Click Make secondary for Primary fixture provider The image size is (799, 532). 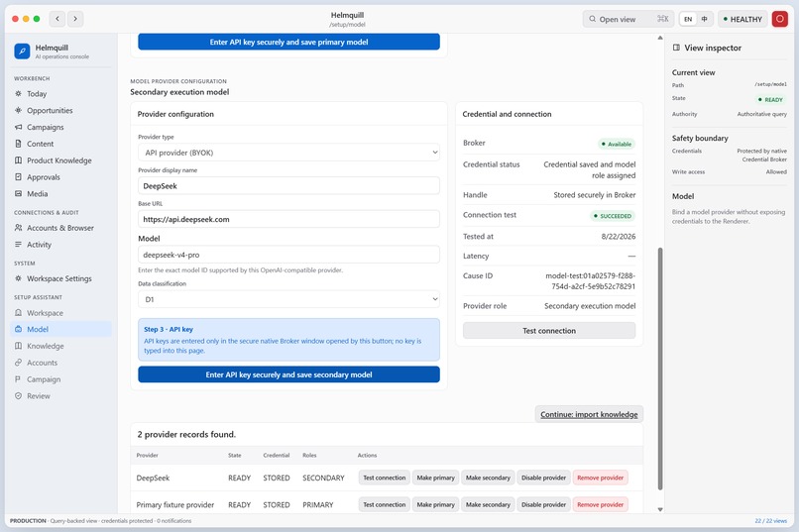point(488,504)
